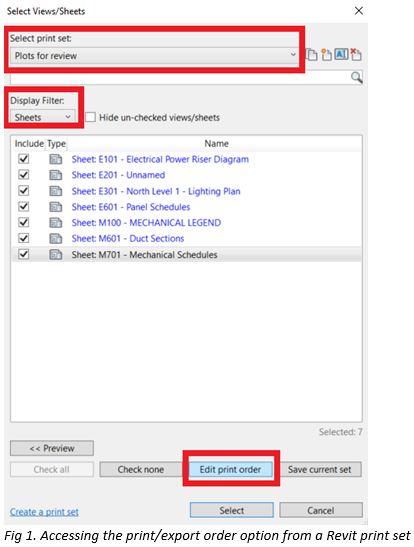The width and height of the screenshot is (414, 547).
Task: Click the delete print set icon
Action: [x=356, y=54]
